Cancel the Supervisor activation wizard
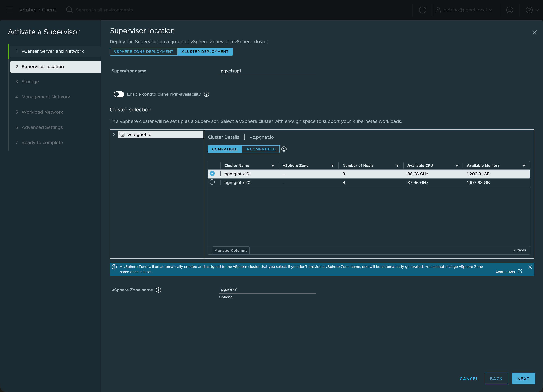 (469, 379)
